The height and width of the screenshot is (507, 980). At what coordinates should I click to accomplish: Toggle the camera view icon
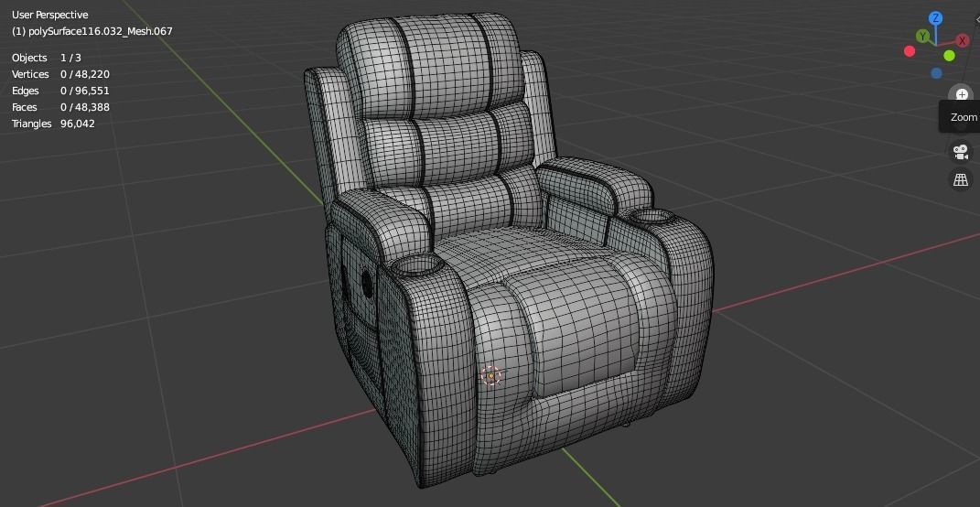[x=960, y=151]
